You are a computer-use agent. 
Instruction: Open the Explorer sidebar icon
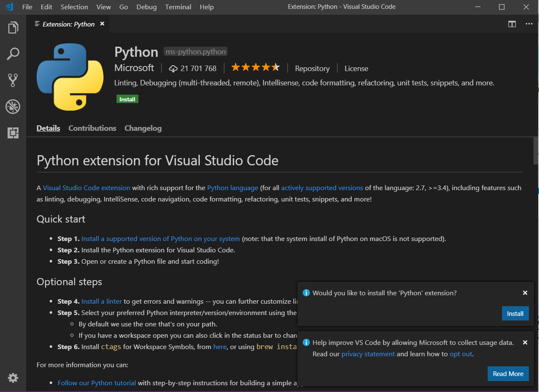(x=13, y=27)
